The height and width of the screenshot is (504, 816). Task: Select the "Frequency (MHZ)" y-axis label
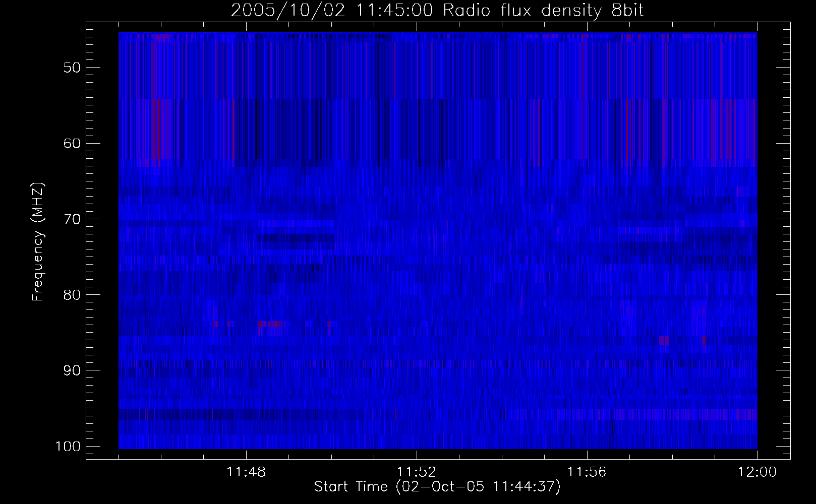pyautogui.click(x=38, y=242)
